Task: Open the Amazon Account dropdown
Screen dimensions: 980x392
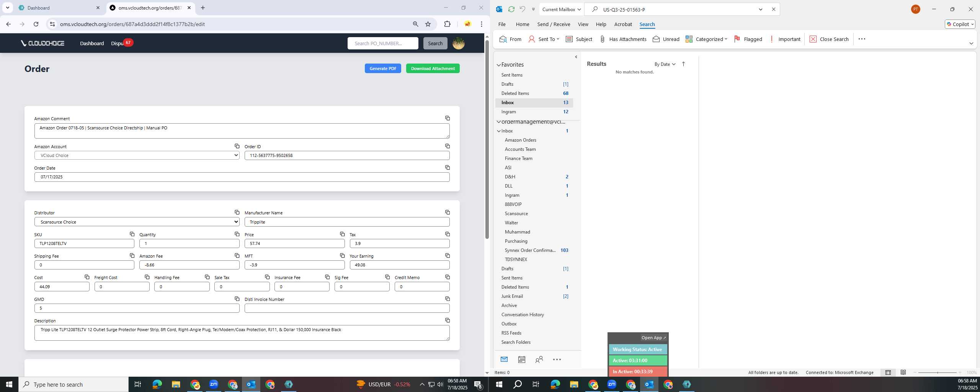Action: pos(137,155)
